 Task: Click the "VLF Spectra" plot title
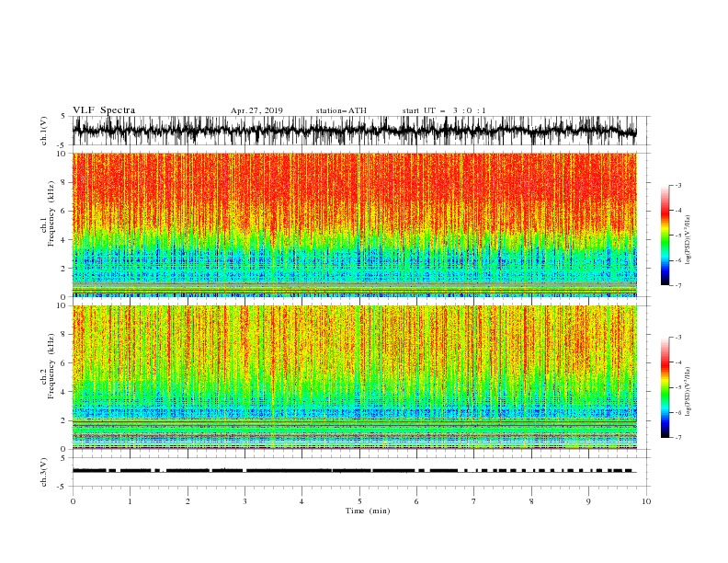point(104,110)
